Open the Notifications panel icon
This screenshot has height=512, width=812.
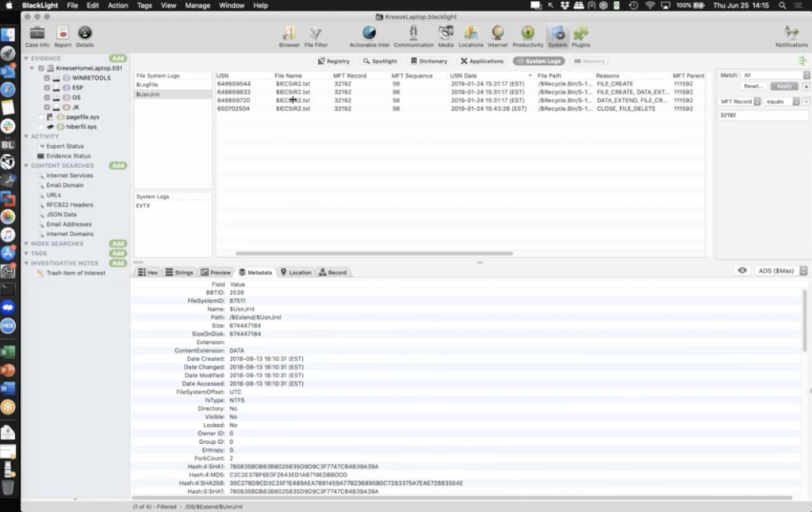point(791,36)
